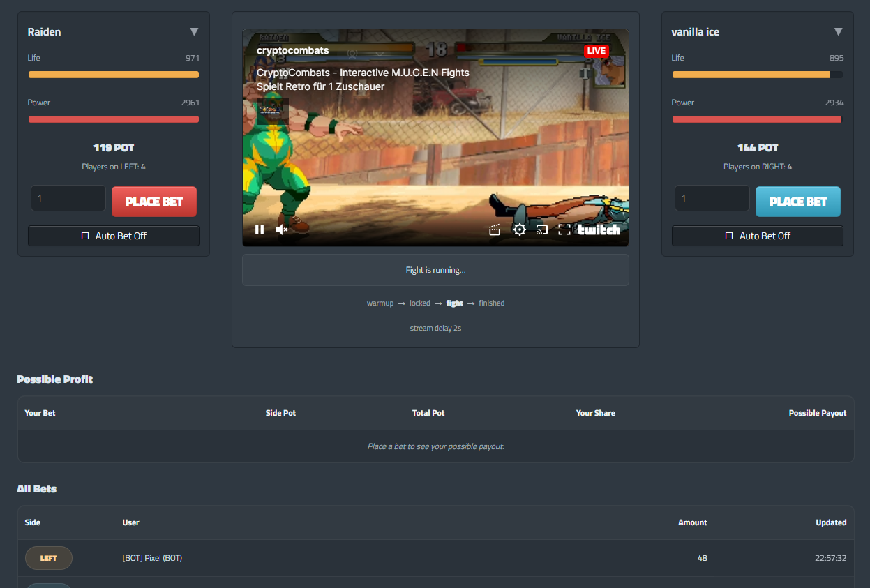Click vanilla ice's Life value 895

click(x=837, y=58)
